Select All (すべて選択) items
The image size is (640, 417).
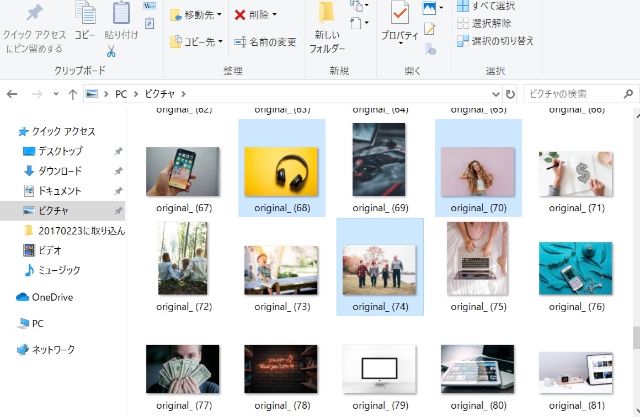(486, 6)
